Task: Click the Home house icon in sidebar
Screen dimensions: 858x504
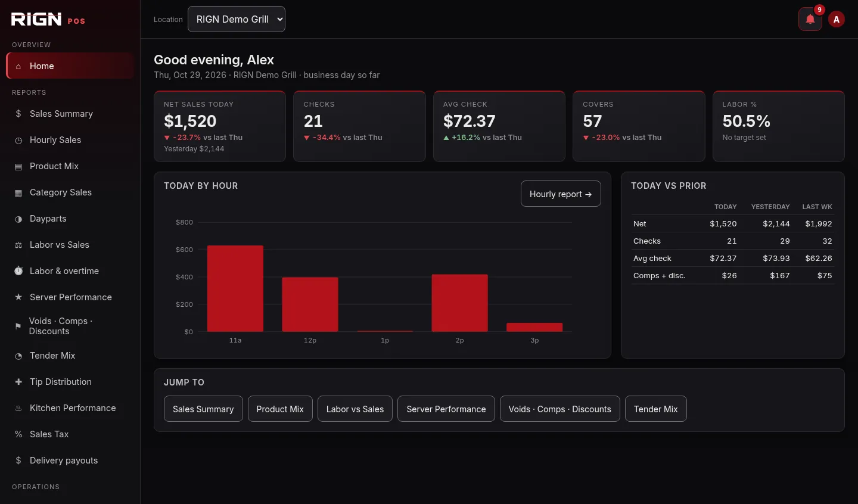Action: coord(18,66)
